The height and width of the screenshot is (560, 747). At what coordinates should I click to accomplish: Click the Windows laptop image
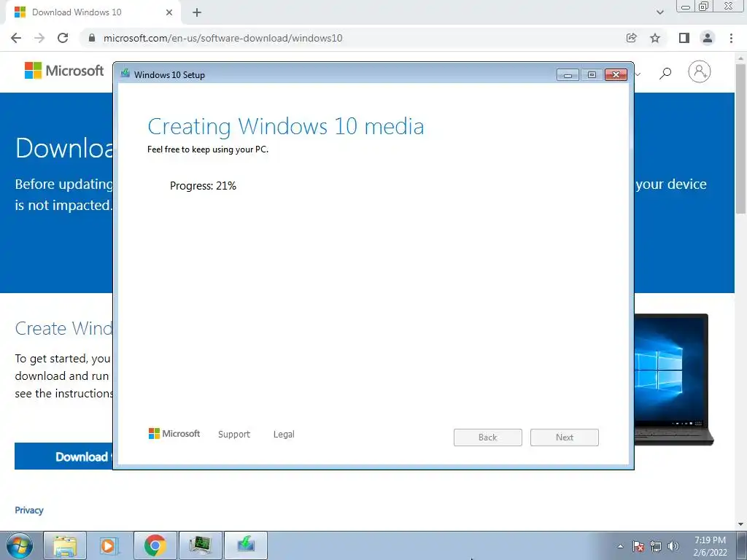tap(673, 379)
